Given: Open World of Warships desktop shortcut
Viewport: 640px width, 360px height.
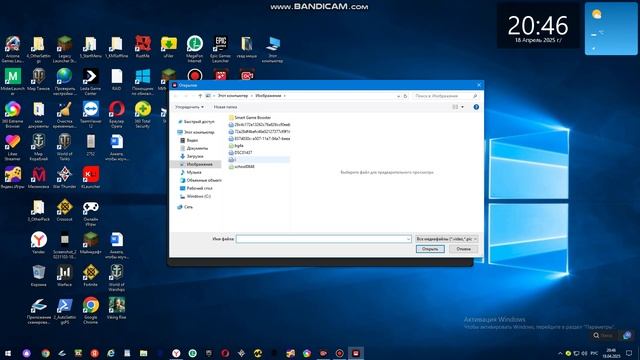Looking at the screenshot, I should click(x=117, y=278).
